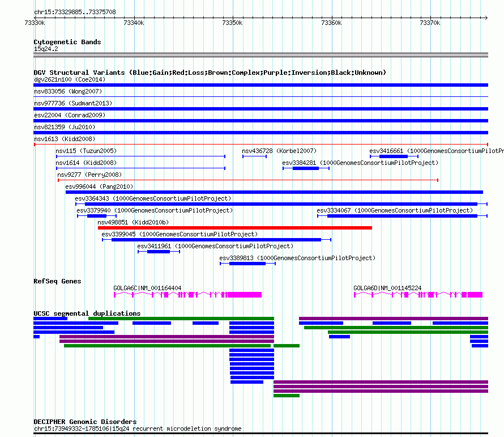Click the 15q24 recurrent microdeletion syndrome entry

tap(138, 428)
